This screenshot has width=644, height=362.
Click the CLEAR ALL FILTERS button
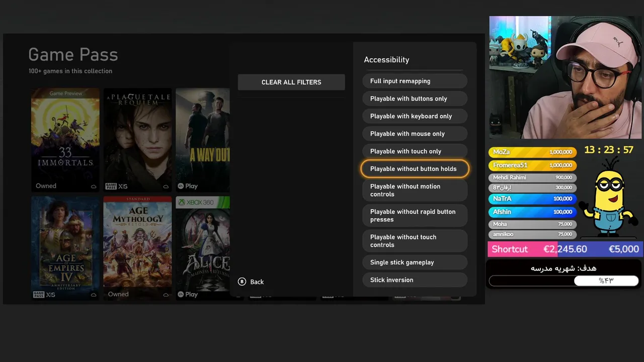291,82
